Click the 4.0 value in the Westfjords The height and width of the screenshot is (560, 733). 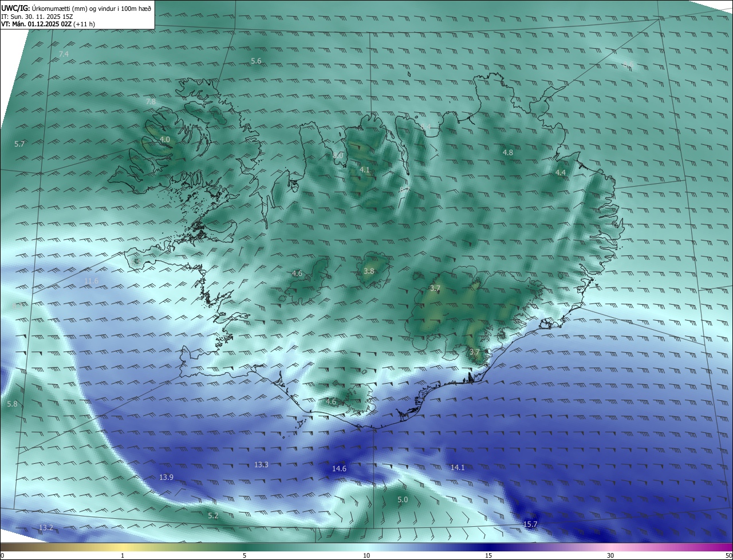coord(165,140)
